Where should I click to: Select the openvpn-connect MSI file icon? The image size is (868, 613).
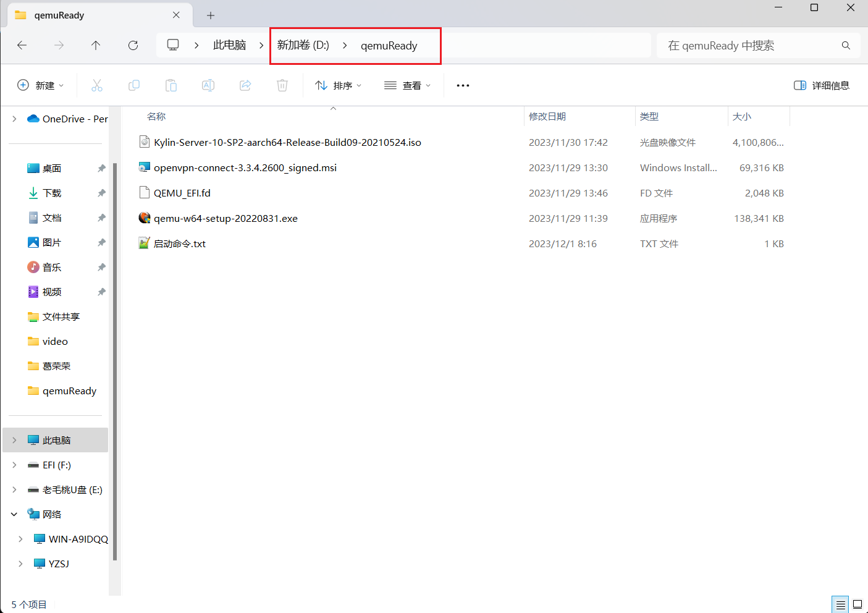[145, 167]
